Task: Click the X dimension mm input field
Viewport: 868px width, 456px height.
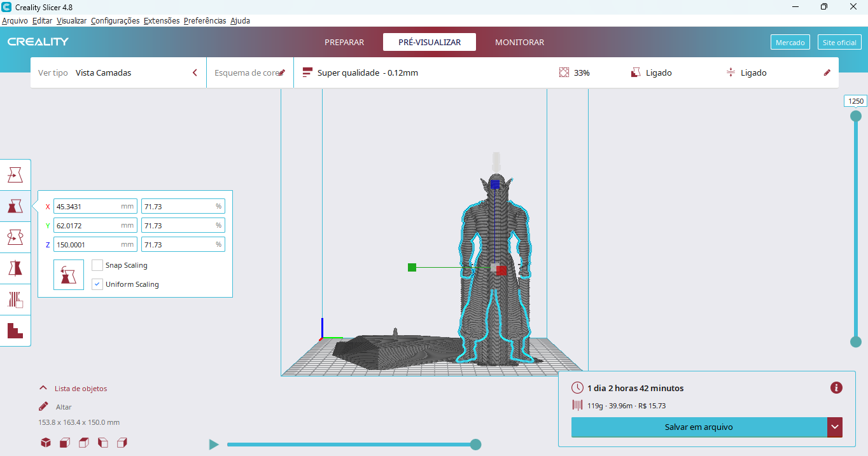Action: click(95, 206)
